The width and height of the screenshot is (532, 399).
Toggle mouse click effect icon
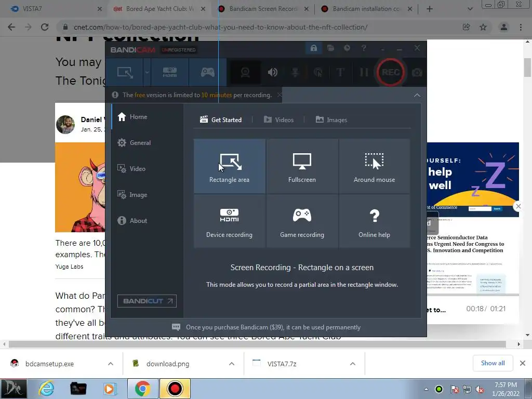pyautogui.click(x=318, y=72)
